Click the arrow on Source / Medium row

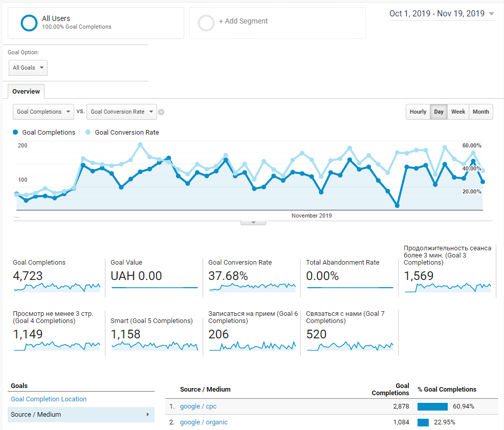point(148,414)
